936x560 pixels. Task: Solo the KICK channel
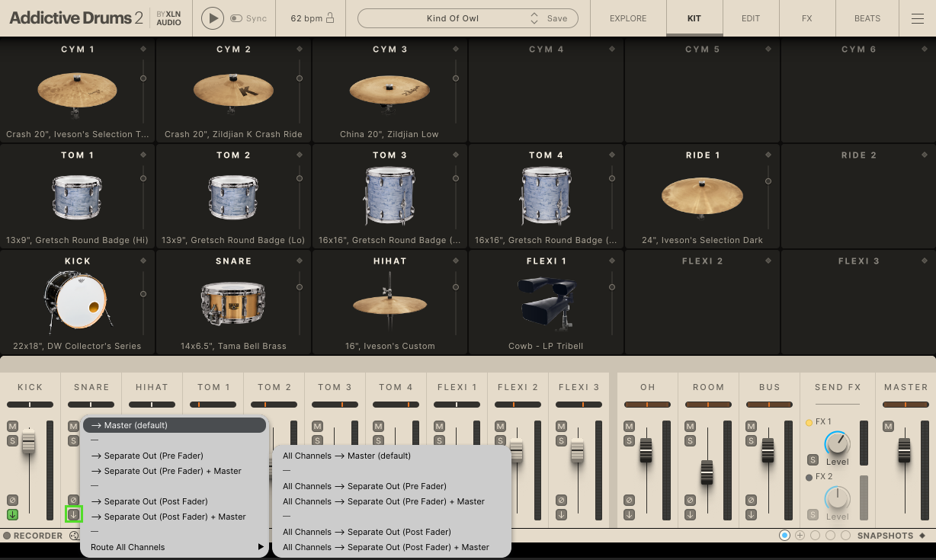(12, 440)
